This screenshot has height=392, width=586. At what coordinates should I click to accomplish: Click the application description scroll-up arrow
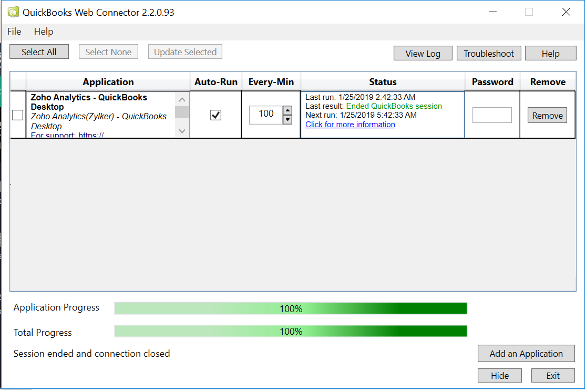182,99
